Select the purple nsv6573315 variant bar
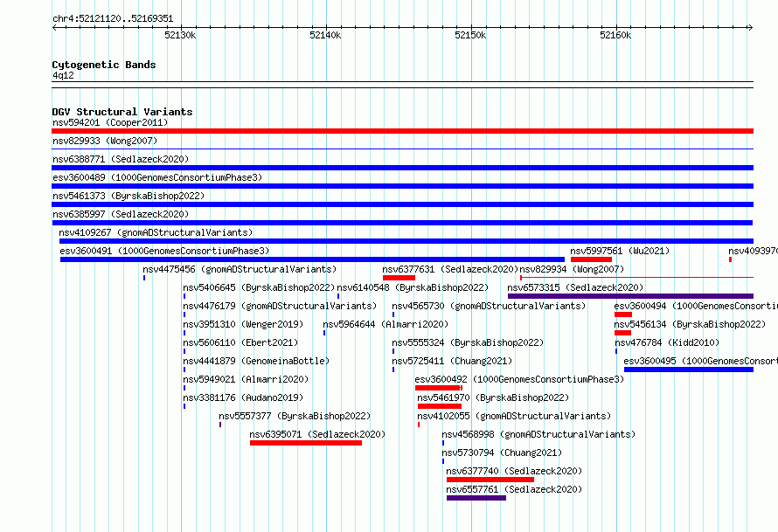 pos(630,296)
